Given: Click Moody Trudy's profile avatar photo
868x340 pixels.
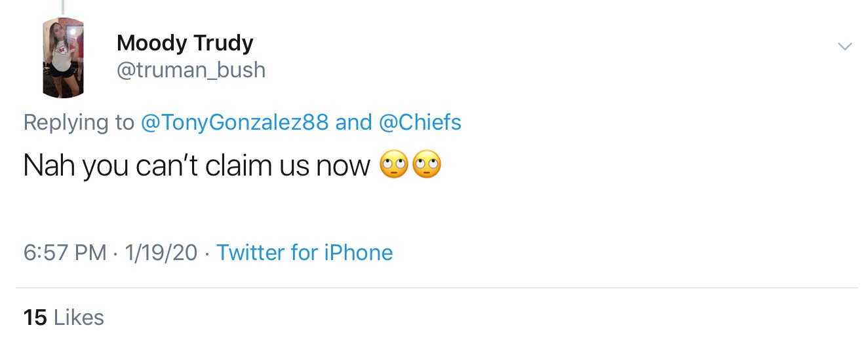Looking at the screenshot, I should click(63, 58).
